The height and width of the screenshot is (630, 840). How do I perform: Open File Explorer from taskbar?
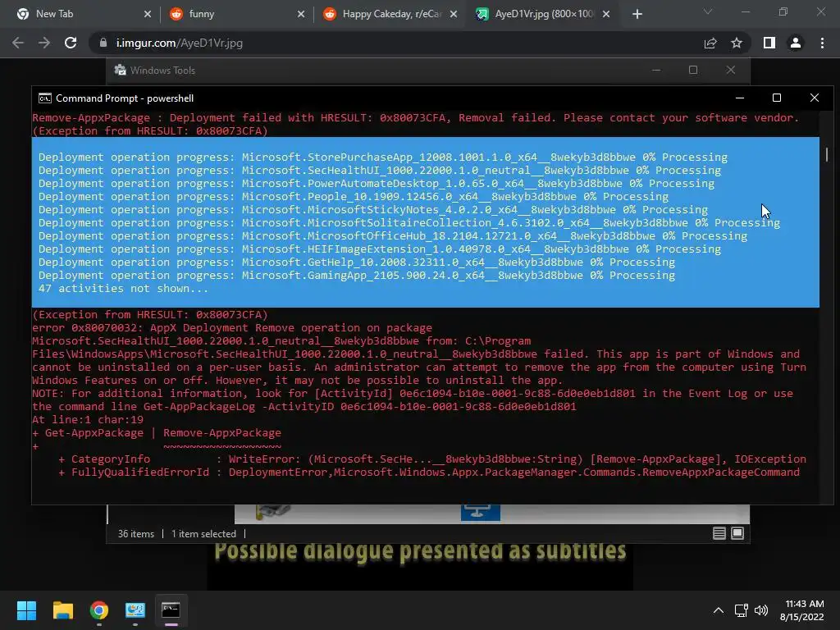62,610
